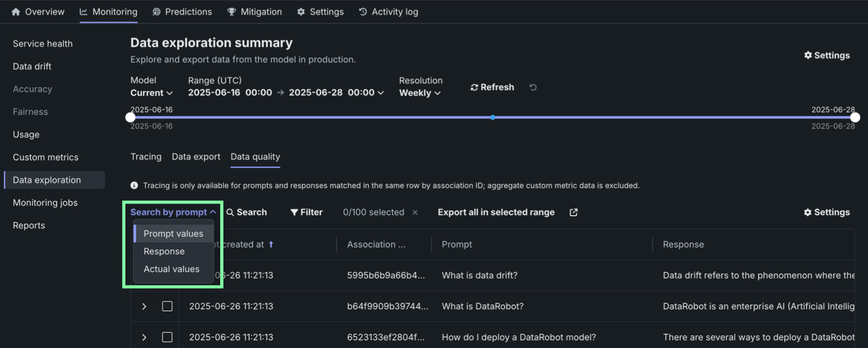Click the right handle of the date range slider
This screenshot has width=868, height=348.
[855, 117]
